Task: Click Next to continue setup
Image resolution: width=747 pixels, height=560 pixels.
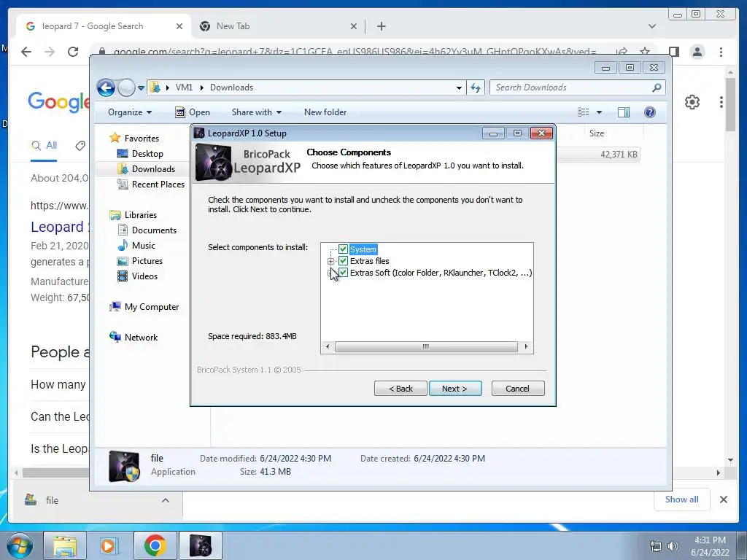Action: pos(455,389)
